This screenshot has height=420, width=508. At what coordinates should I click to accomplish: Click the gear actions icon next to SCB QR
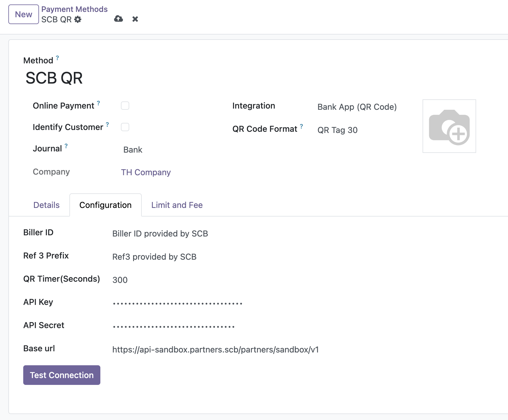tap(78, 19)
